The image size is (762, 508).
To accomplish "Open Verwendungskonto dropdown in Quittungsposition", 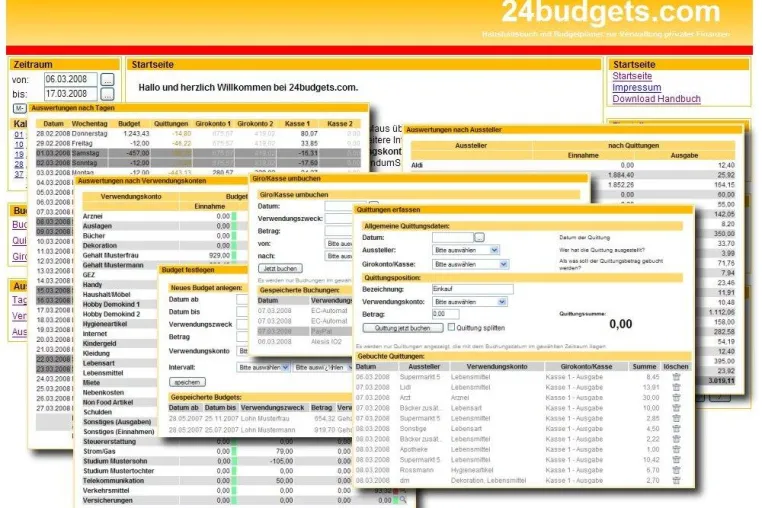I will pyautogui.click(x=470, y=302).
